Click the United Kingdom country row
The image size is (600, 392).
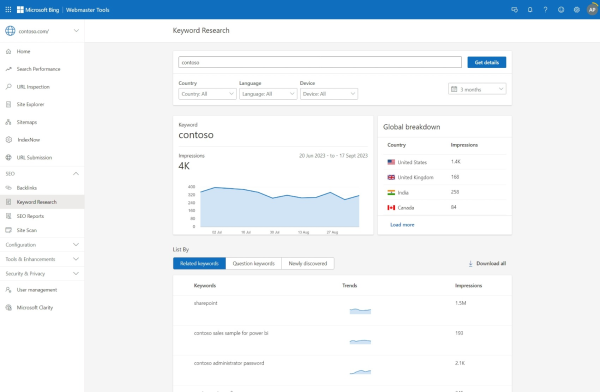tap(445, 177)
